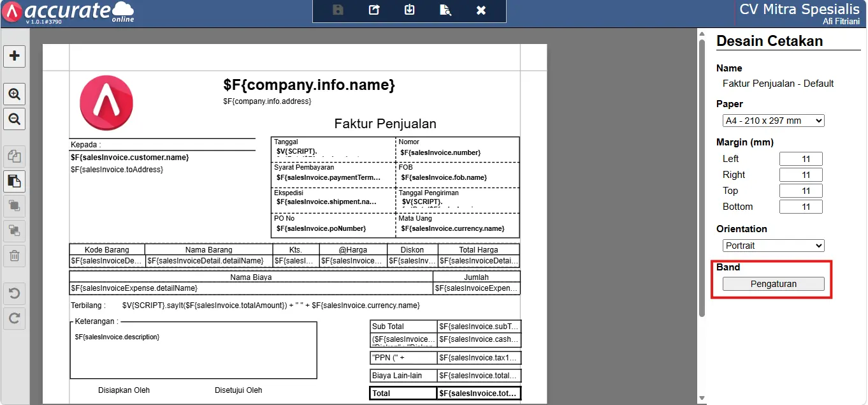Select the $F{salesInvoice.paymentTerm field

tap(328, 177)
